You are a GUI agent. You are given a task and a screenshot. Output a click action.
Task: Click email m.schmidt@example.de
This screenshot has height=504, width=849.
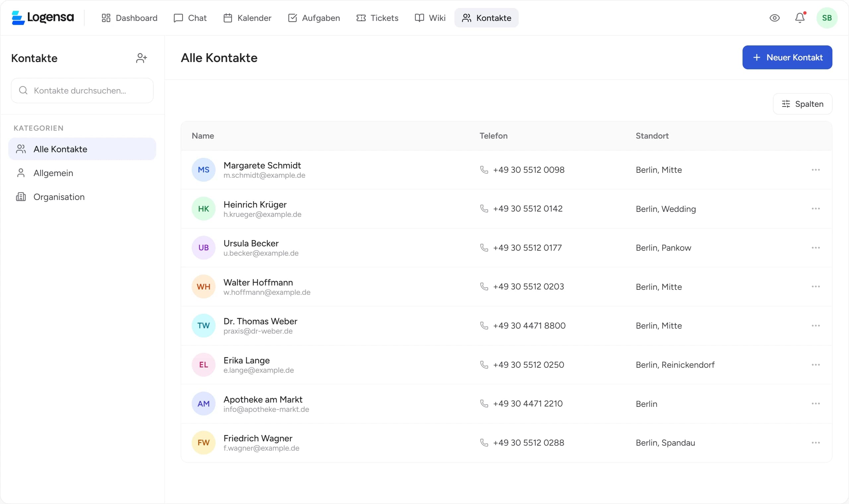[264, 175]
